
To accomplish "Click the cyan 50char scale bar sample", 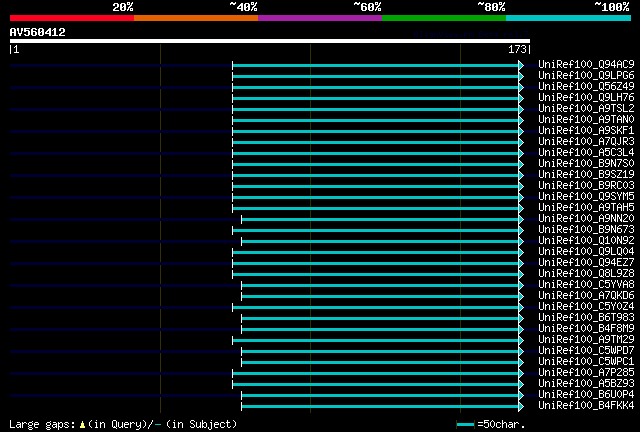I will [465, 425].
